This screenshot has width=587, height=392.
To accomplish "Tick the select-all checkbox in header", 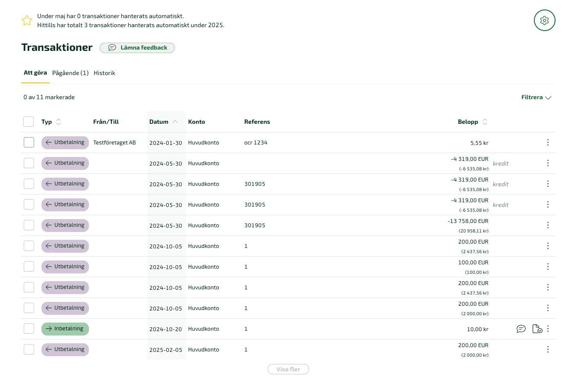I will [x=28, y=122].
